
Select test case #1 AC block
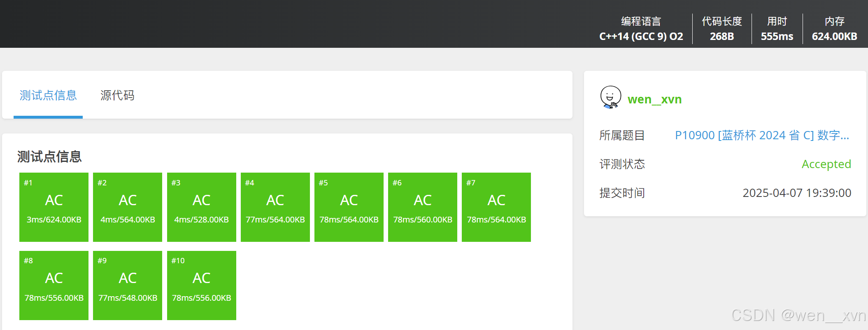click(54, 207)
